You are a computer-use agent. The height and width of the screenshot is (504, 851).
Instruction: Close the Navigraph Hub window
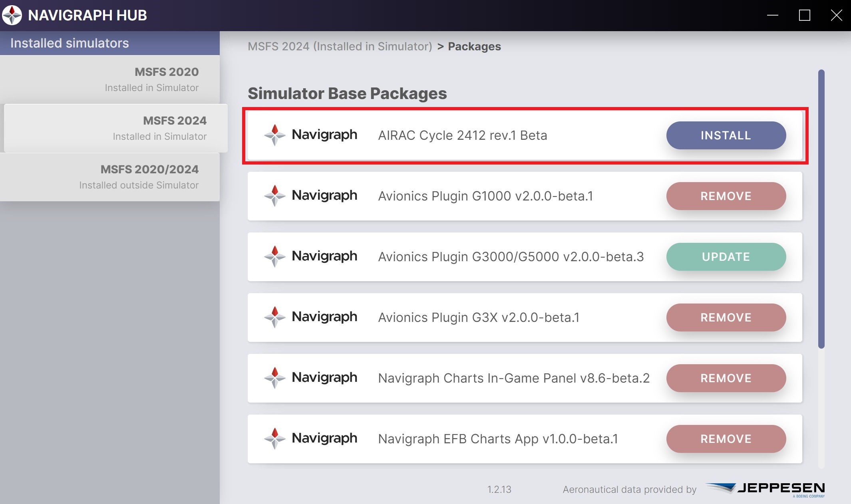pos(836,15)
